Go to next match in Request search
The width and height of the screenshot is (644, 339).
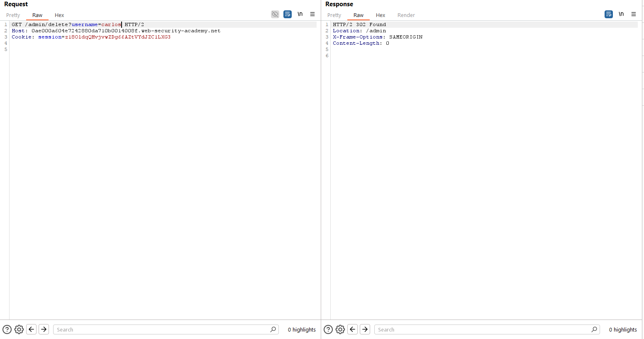point(44,329)
